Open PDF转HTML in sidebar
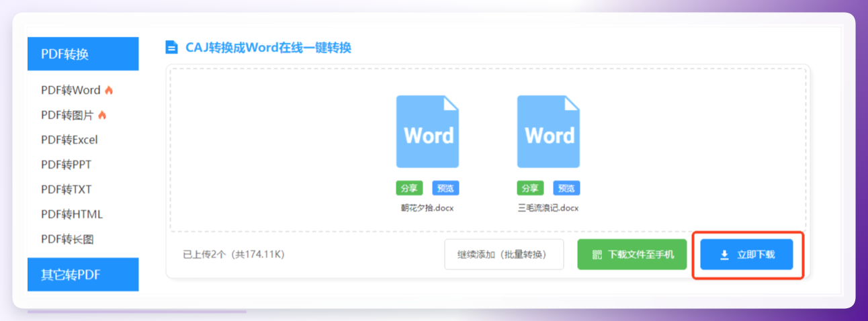 coord(72,214)
